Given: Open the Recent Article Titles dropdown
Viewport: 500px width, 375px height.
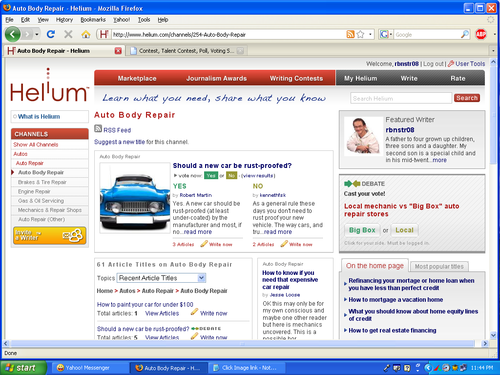Looking at the screenshot, I should (161, 278).
